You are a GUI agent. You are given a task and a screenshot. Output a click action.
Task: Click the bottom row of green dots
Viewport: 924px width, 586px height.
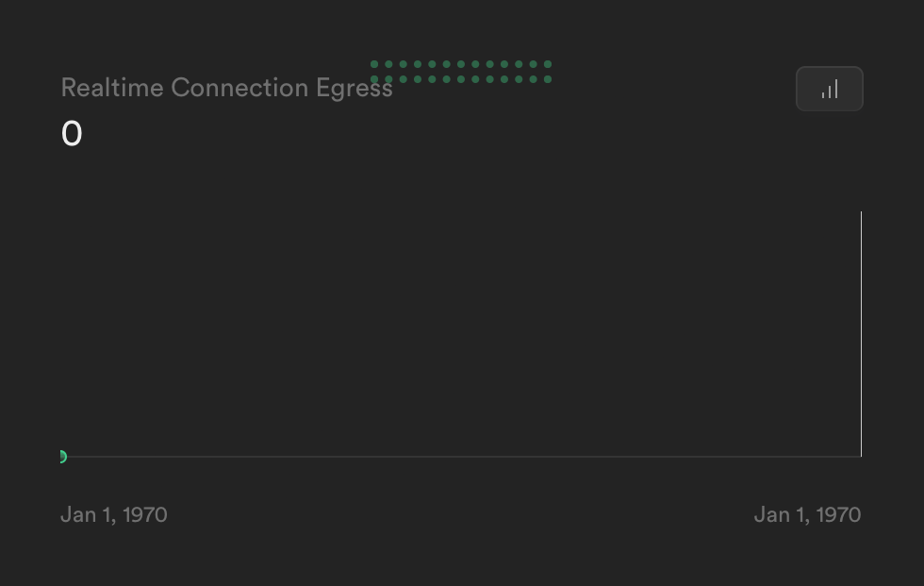pos(460,80)
